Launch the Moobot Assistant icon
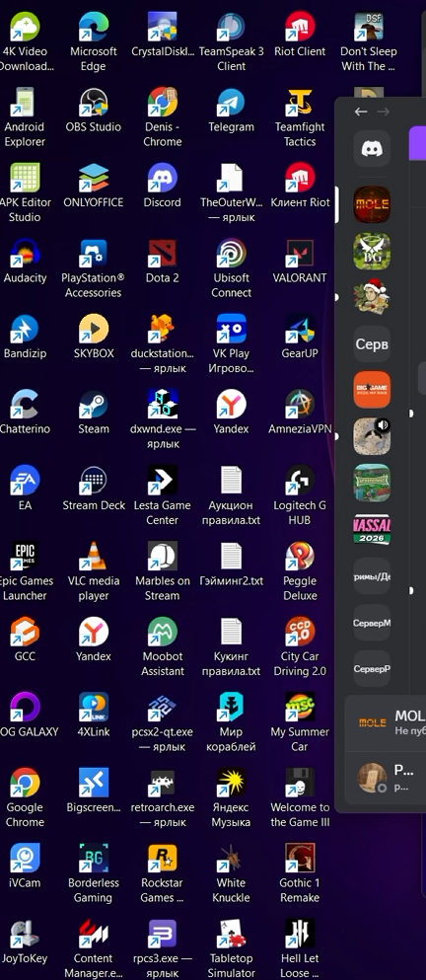 163,633
